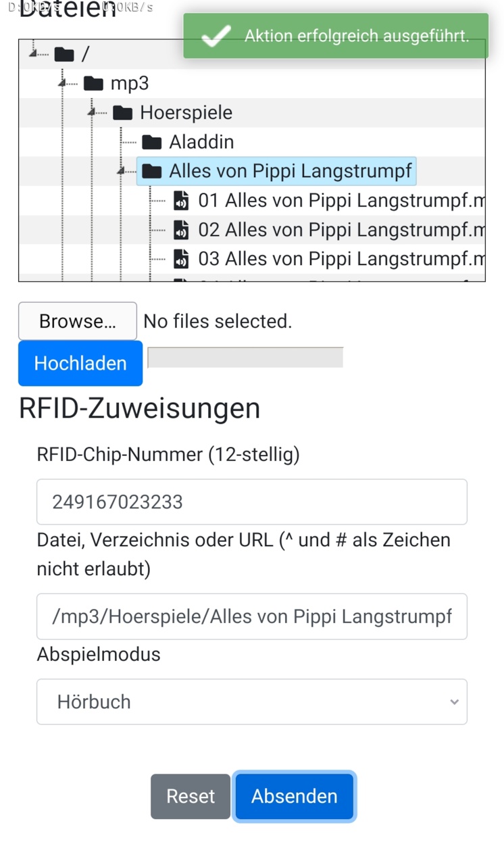Click the root folder icon
This screenshot has height=865, width=504.
point(64,53)
